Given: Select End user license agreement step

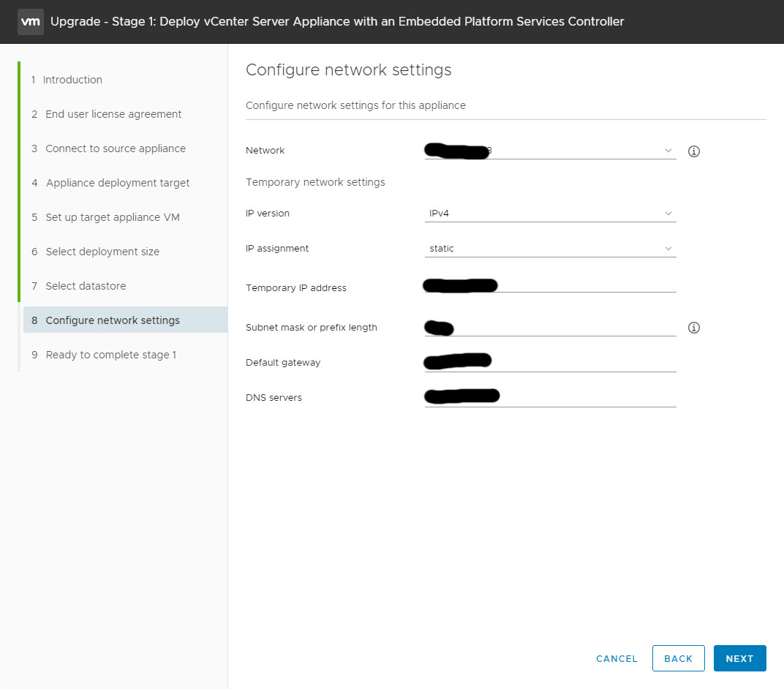Looking at the screenshot, I should (106, 115).
